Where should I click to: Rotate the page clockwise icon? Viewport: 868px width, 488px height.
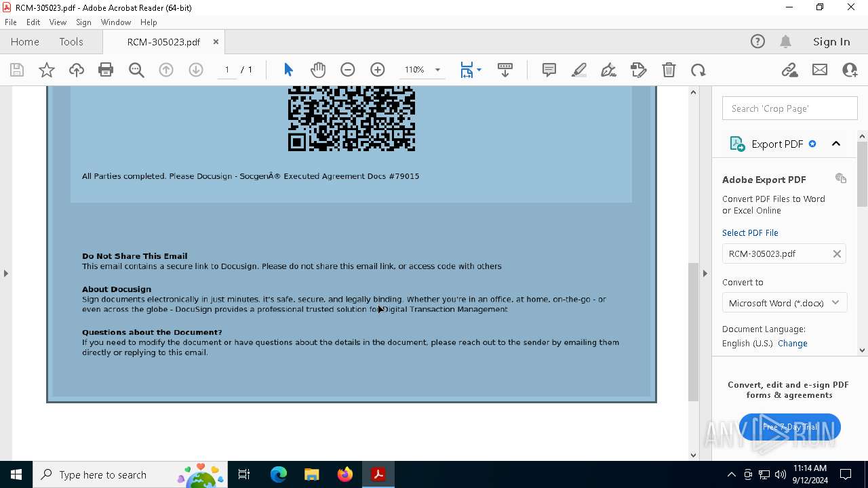(x=698, y=70)
